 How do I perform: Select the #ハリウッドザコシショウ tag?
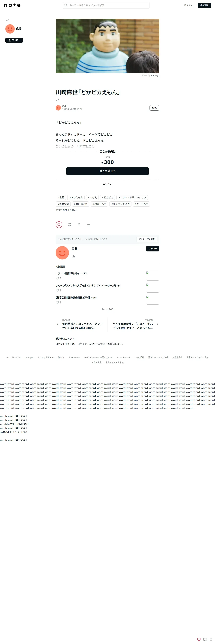pos(132,197)
